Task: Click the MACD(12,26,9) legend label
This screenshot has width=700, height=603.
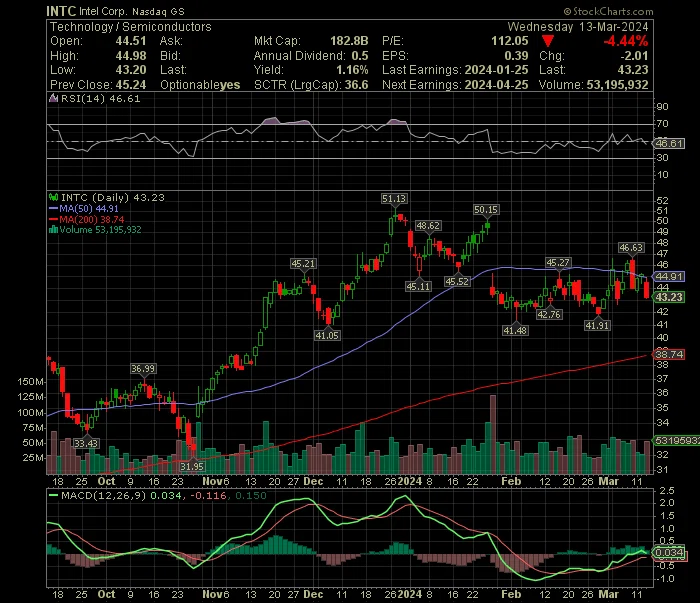Action: click(x=104, y=495)
